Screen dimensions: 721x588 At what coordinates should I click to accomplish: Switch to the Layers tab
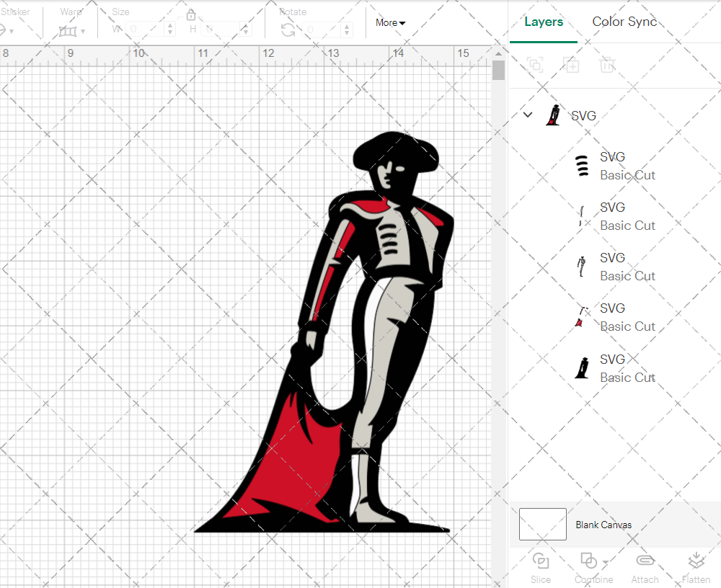point(544,22)
